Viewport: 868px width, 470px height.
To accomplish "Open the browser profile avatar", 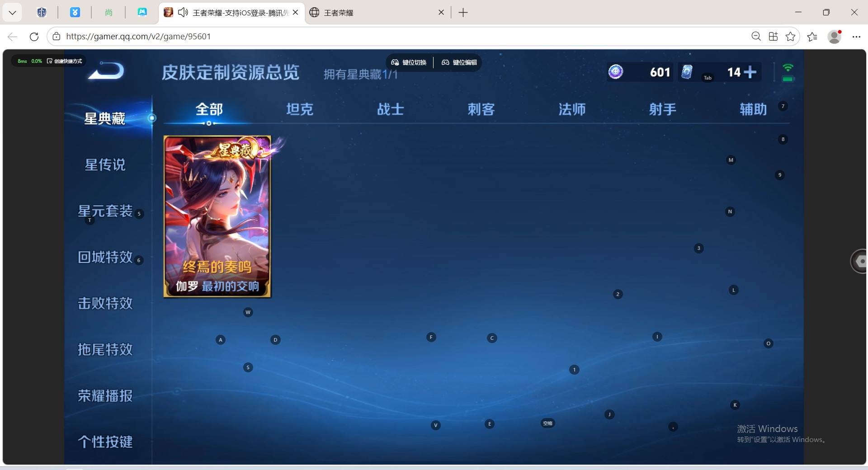I will pos(835,37).
